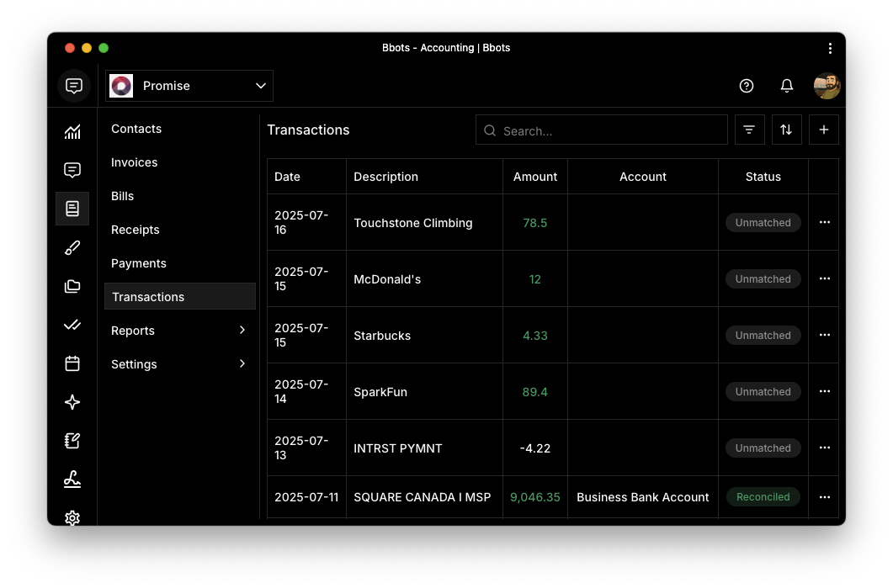The width and height of the screenshot is (893, 588).
Task: Select the INTRST PYMNT description
Action: click(397, 448)
